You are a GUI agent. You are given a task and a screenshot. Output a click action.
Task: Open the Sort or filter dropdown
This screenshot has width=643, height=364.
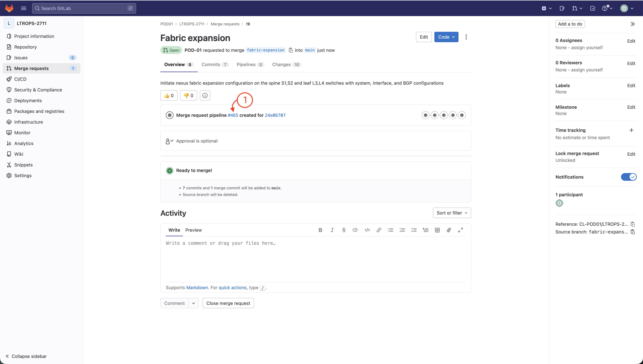tap(452, 213)
